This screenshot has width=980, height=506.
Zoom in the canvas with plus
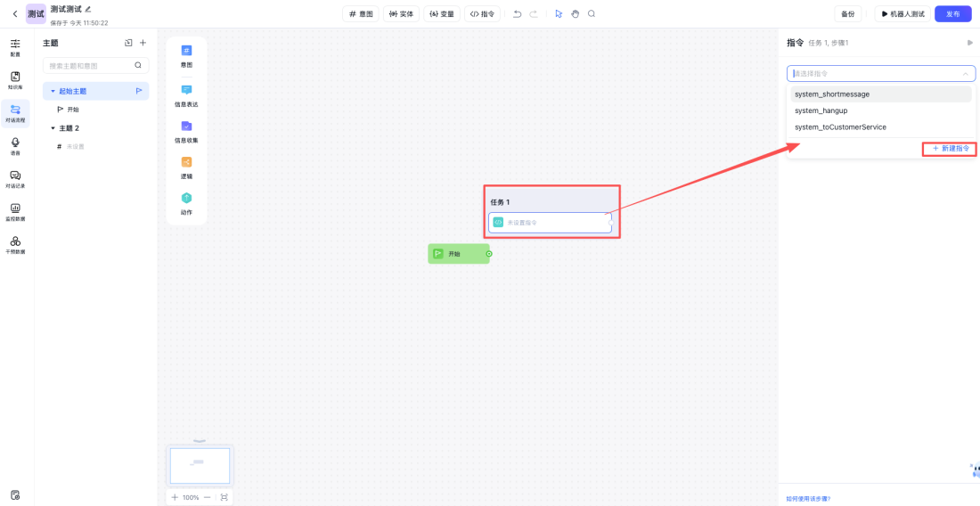click(x=175, y=497)
